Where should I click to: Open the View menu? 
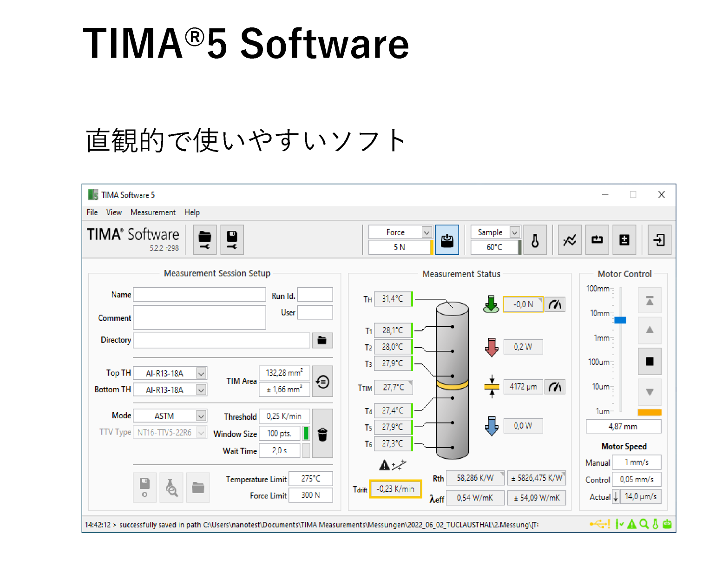114,212
